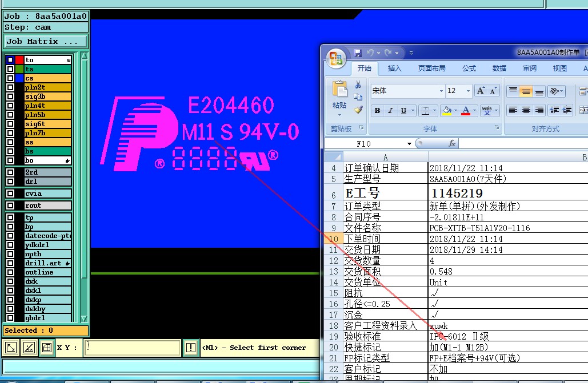
Task: Toggle underline formatting
Action: (x=403, y=111)
